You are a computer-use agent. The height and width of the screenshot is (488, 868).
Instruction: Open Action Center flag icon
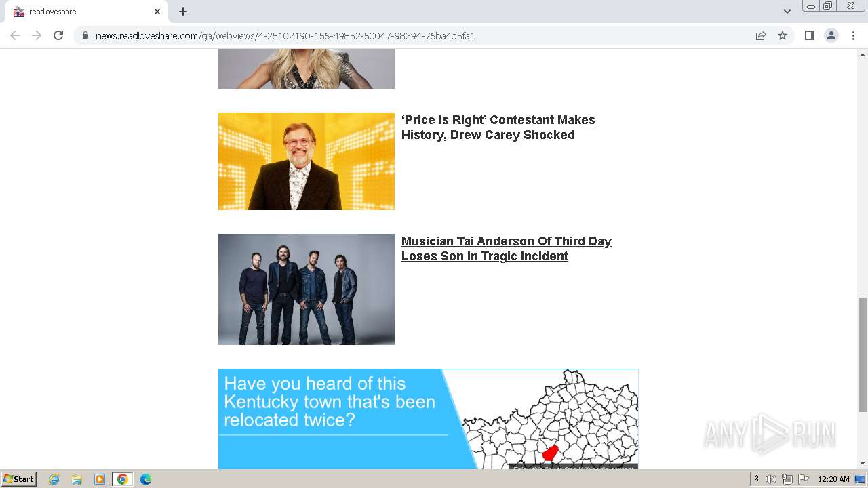click(804, 479)
